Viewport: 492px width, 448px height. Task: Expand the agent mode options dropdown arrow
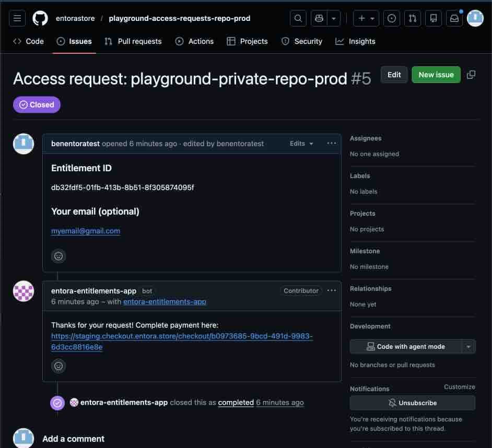pyautogui.click(x=469, y=346)
